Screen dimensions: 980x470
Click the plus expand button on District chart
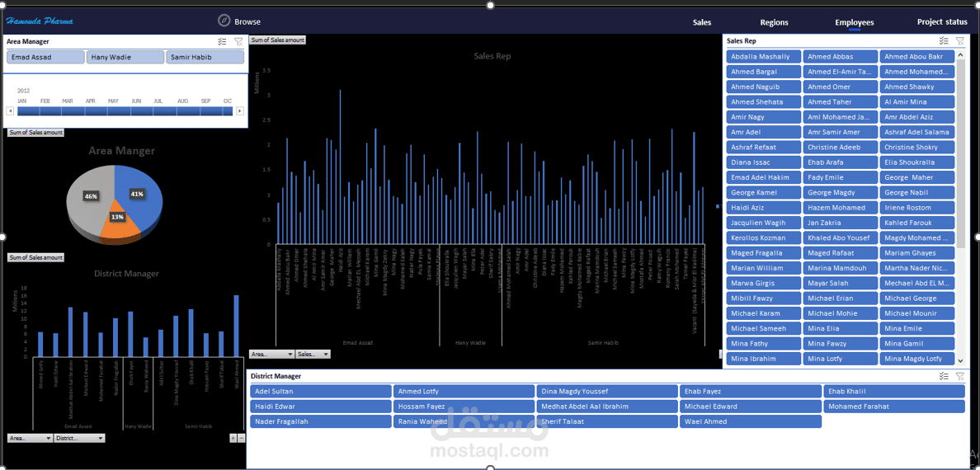click(233, 439)
